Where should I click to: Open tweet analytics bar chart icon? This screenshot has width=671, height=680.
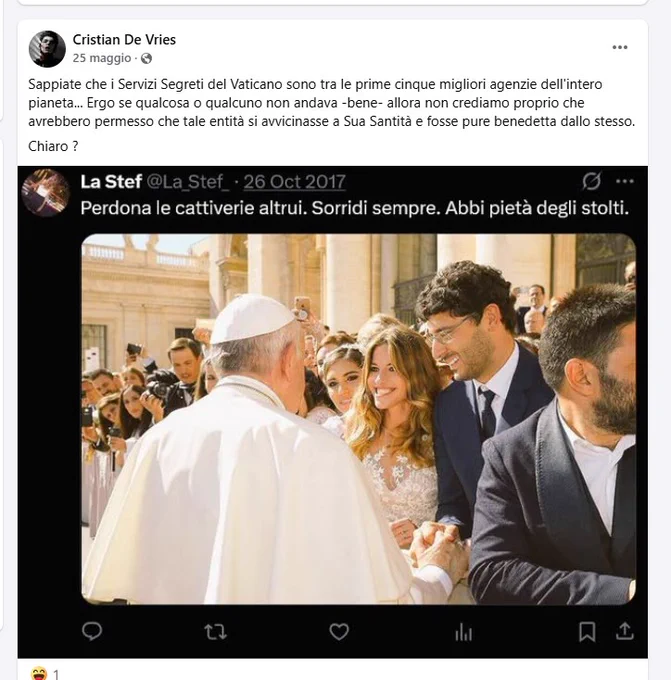pos(464,632)
